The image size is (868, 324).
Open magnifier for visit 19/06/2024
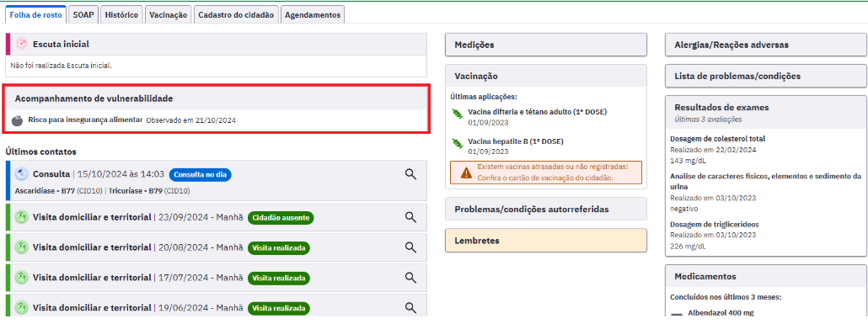[410, 307]
